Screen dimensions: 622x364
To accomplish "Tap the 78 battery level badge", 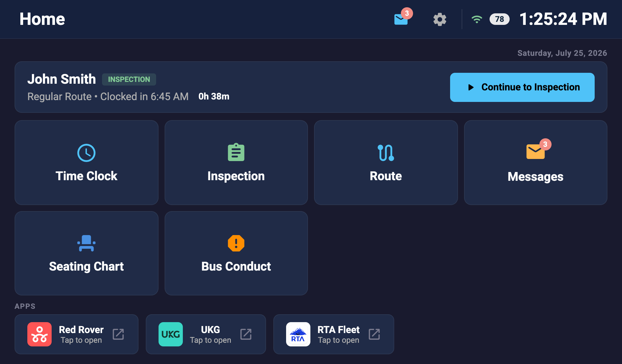I will (499, 19).
